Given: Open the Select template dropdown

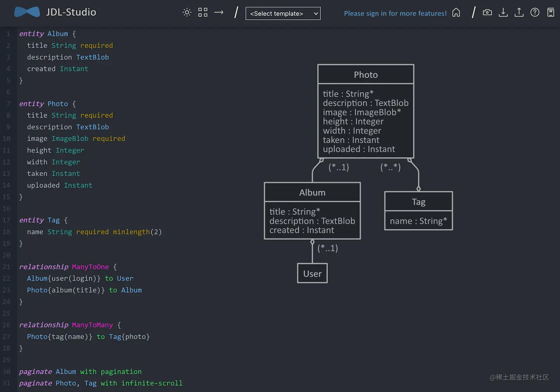Looking at the screenshot, I should click(x=283, y=13).
